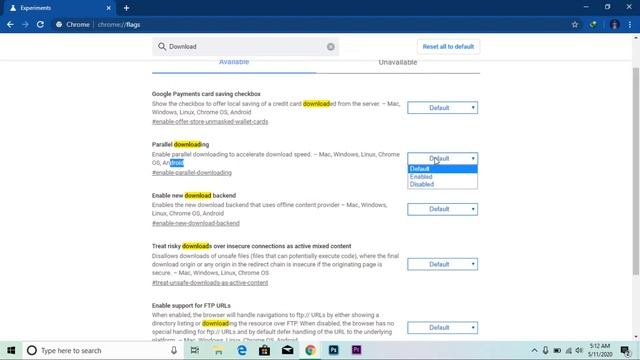Open File Explorer from taskbar
The image size is (640, 360).
(218, 350)
